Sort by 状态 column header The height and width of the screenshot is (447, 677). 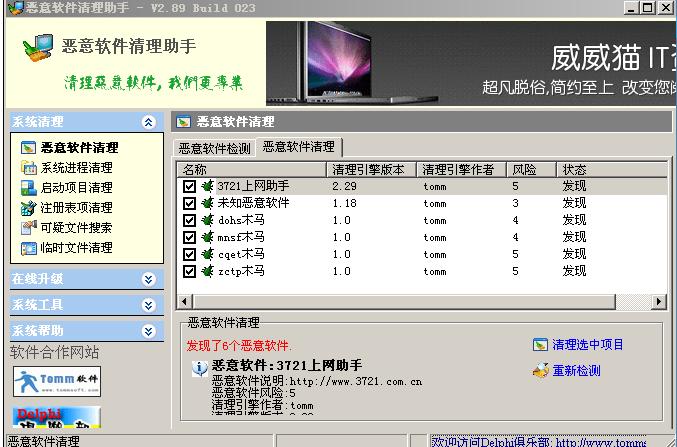pos(612,170)
